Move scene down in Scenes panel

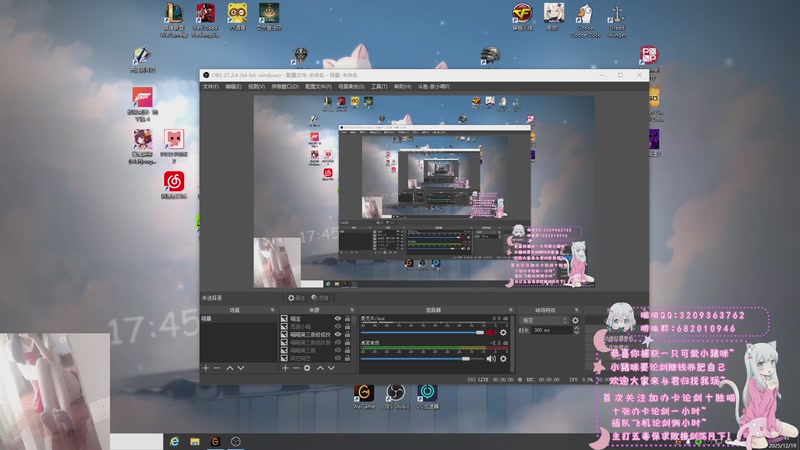tap(241, 368)
